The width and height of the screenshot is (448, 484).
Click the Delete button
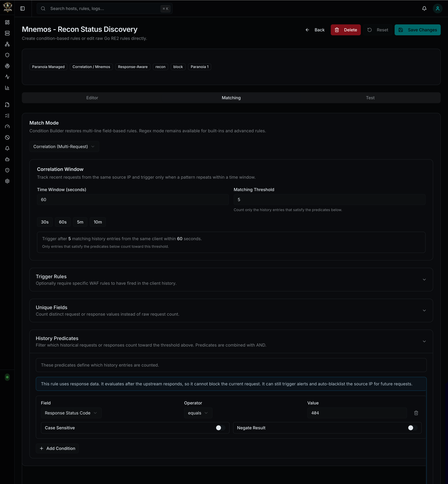345,30
